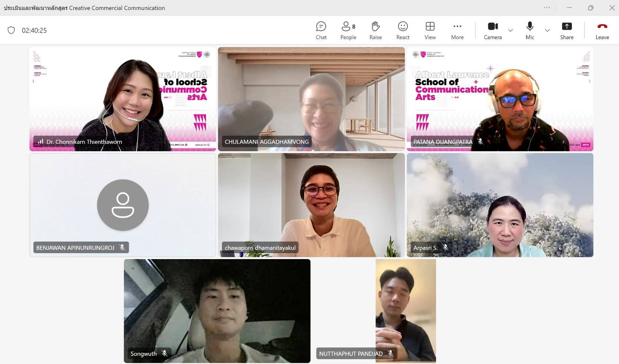
Task: Change the meeting View layout
Action: coord(430,30)
